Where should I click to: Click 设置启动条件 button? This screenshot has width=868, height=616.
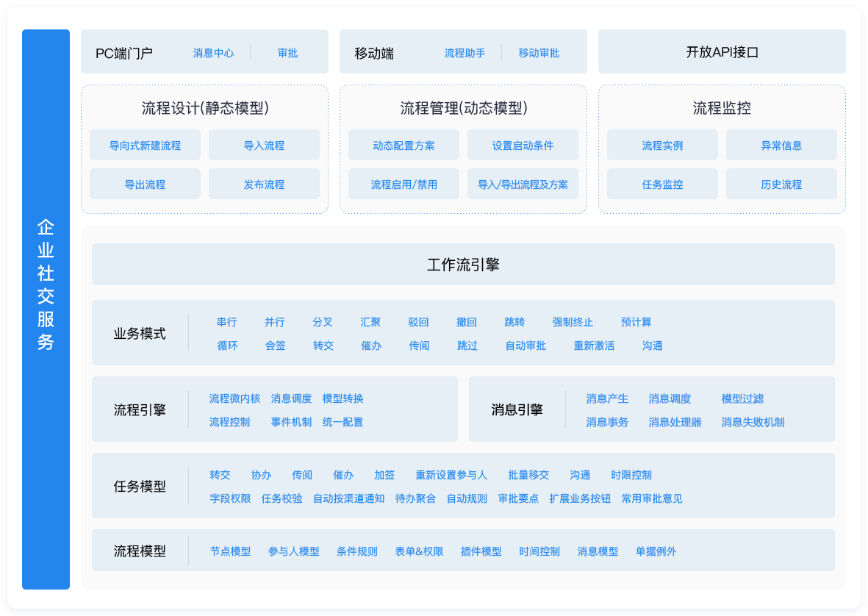coord(523,145)
